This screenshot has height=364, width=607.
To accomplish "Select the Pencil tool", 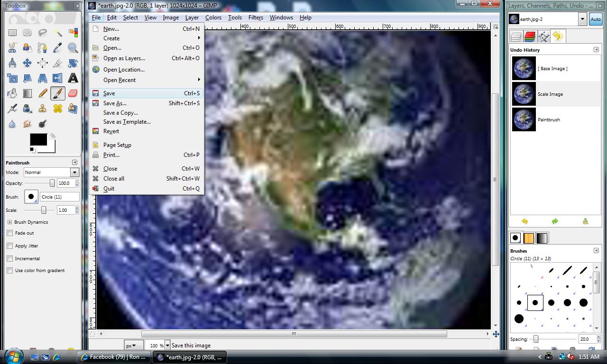I will click(43, 93).
